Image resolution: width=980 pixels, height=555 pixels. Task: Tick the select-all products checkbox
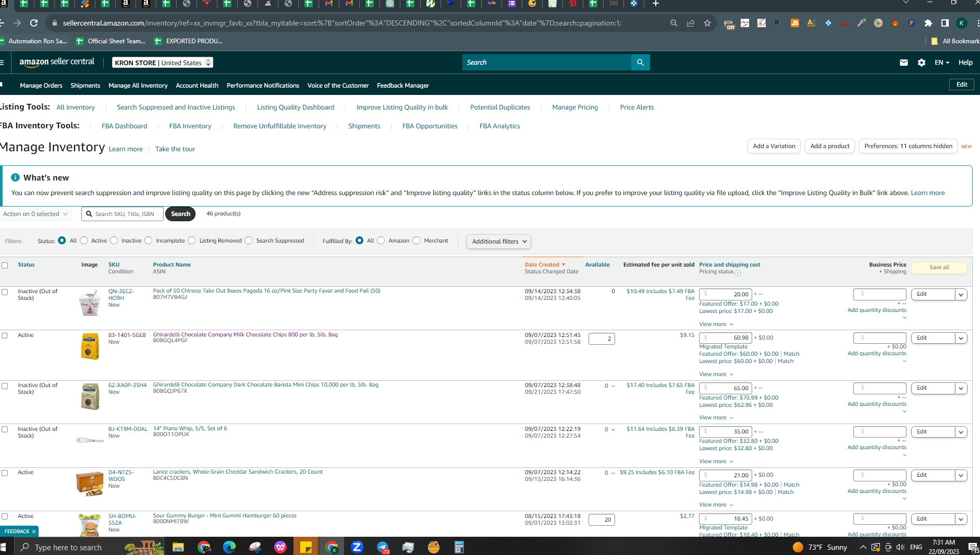5,266
